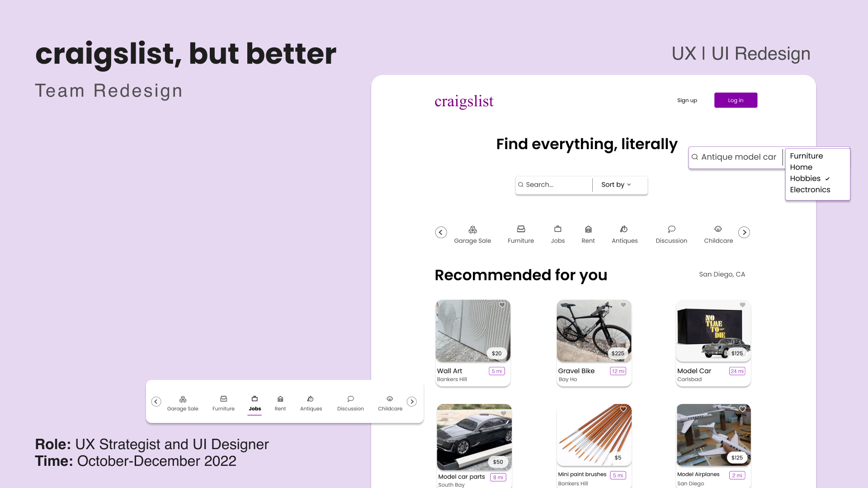Click the Antiques tab in mobile bar
The height and width of the screenshot is (488, 868).
(x=311, y=403)
